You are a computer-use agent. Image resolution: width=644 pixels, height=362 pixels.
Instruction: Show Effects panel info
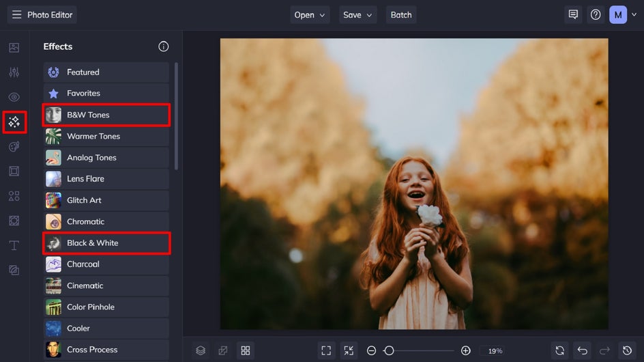coord(164,46)
